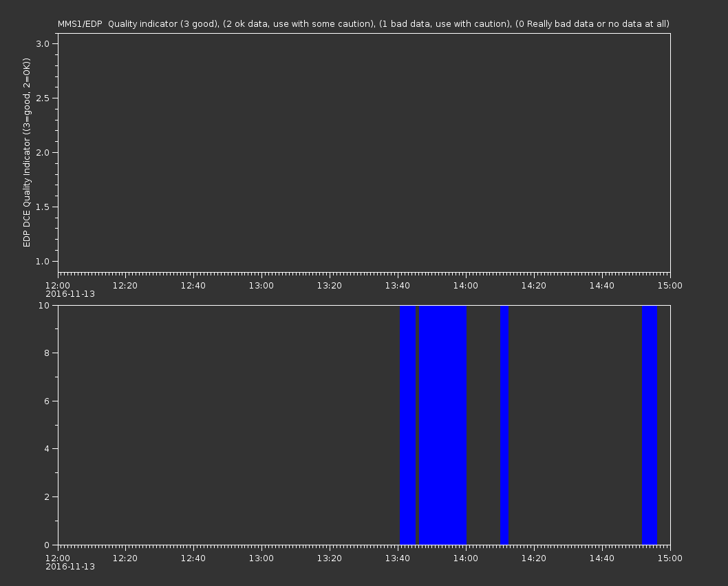Select the 2.0 tick label on upper plot
This screenshot has height=586, width=728.
coord(43,152)
